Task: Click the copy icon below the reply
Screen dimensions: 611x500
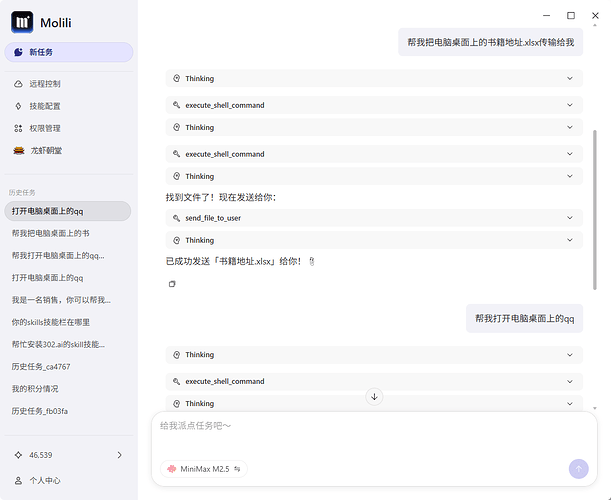Action: 172,284
